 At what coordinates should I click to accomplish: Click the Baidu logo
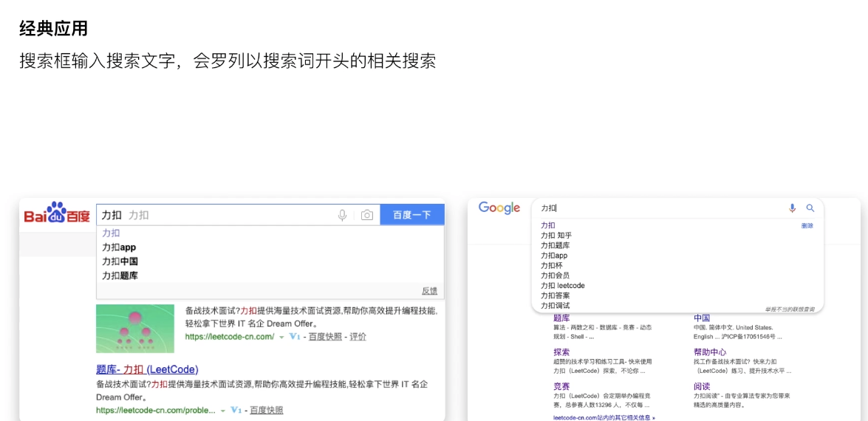click(x=57, y=213)
